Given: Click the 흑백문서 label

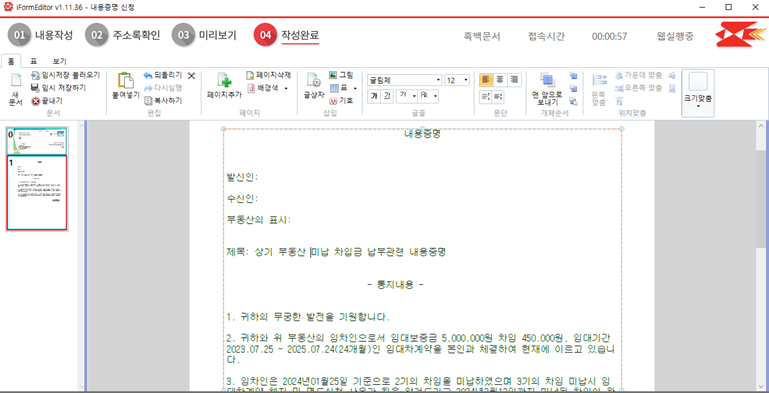Looking at the screenshot, I should (x=482, y=36).
